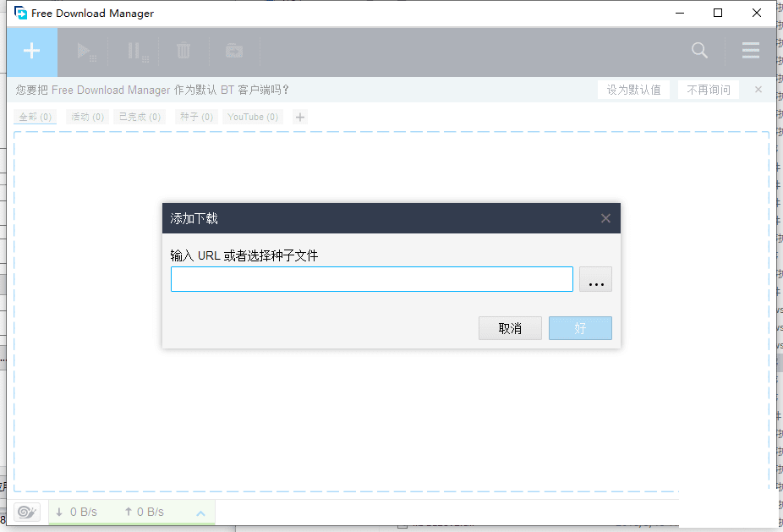Pause all downloads in the toolbar
The image size is (783, 532).
[x=137, y=52]
